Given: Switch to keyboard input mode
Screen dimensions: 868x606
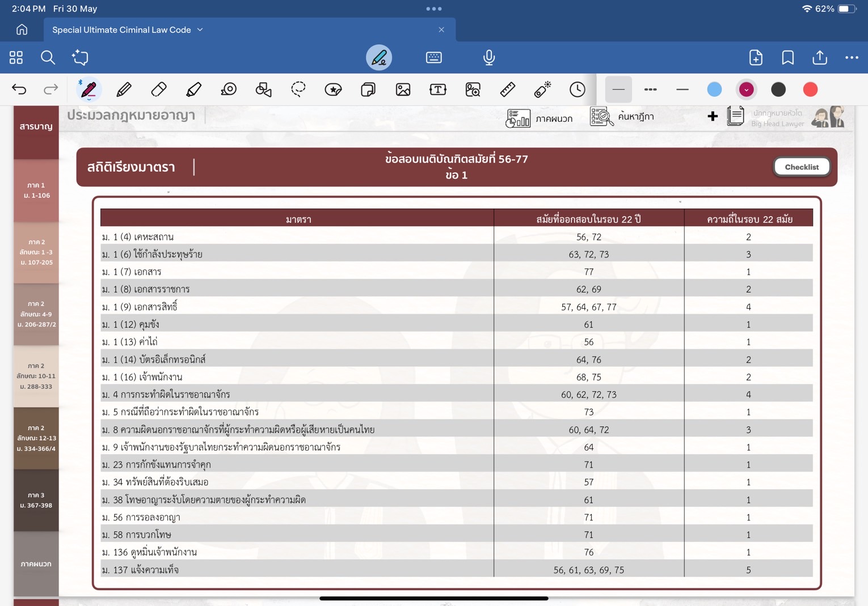Looking at the screenshot, I should point(434,57).
